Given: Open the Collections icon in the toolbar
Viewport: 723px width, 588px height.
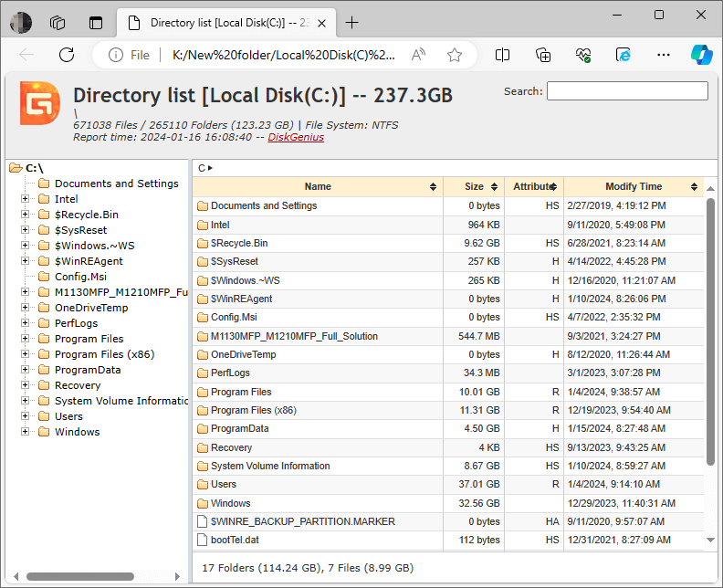Looking at the screenshot, I should [x=543, y=55].
